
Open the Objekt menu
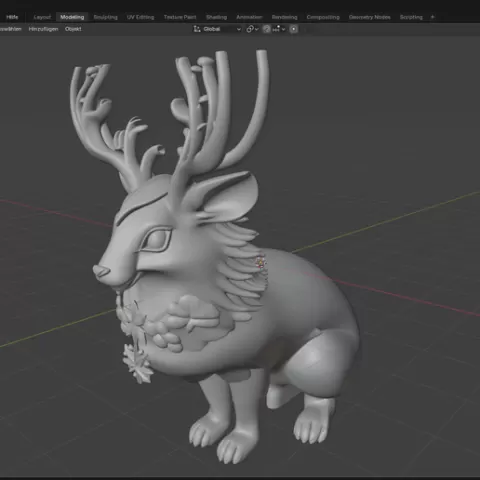(73, 29)
